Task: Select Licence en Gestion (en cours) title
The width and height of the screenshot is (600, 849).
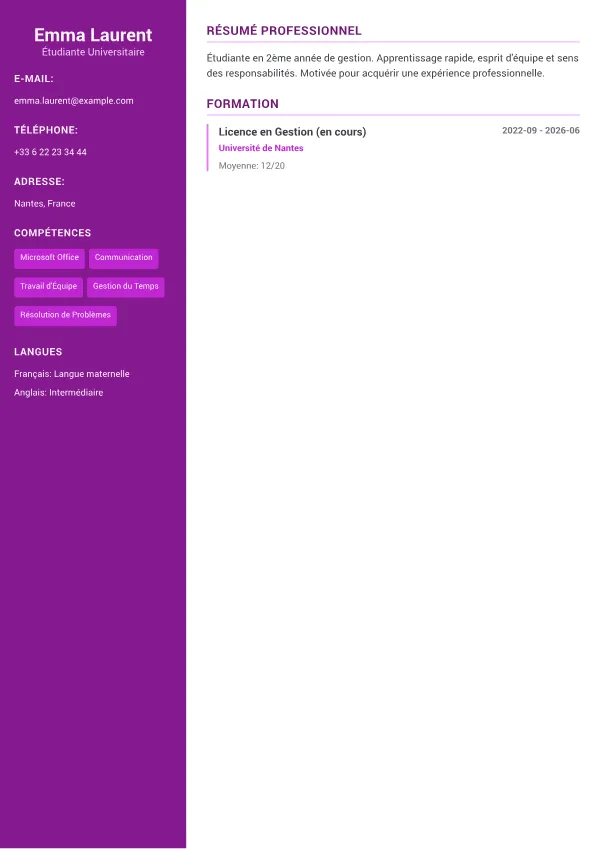Action: pos(292,132)
